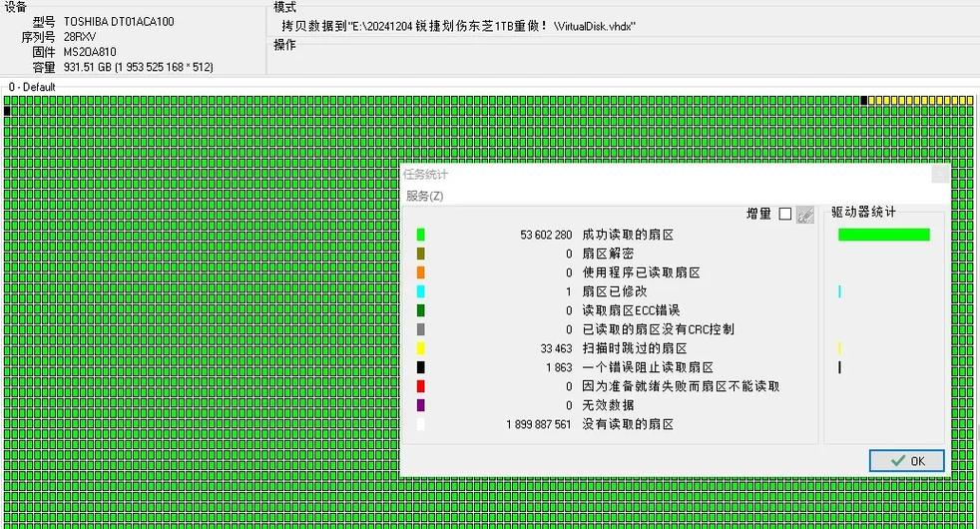Click the 因为准备就绪失败而扇区不能读取 label
The height and width of the screenshot is (529, 980).
(x=681, y=386)
